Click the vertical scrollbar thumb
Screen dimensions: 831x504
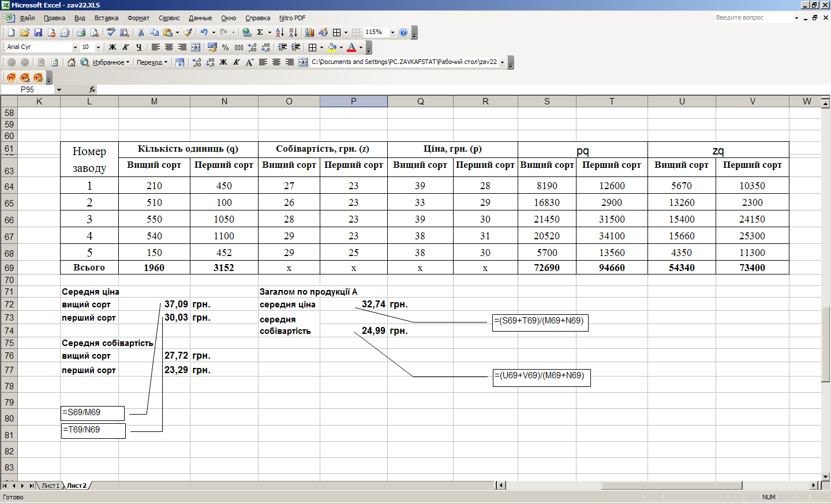pos(826,344)
